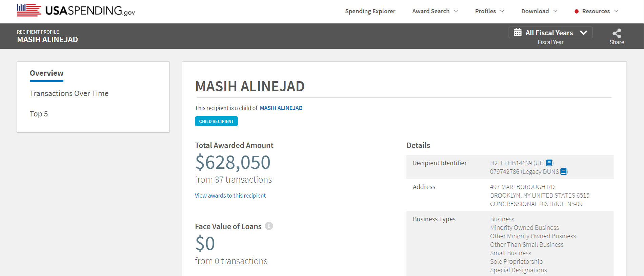Click the USAspending.gov flag logo
The height and width of the screenshot is (276, 644).
[29, 10]
